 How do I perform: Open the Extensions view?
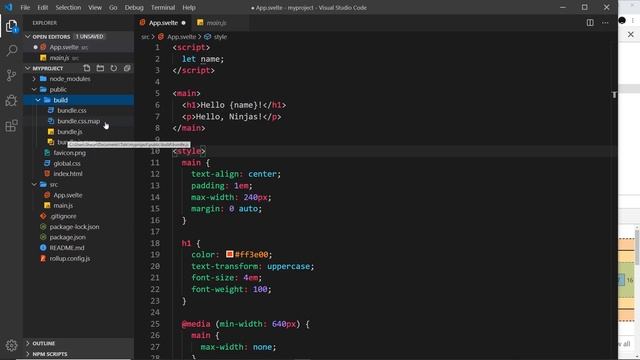11,126
